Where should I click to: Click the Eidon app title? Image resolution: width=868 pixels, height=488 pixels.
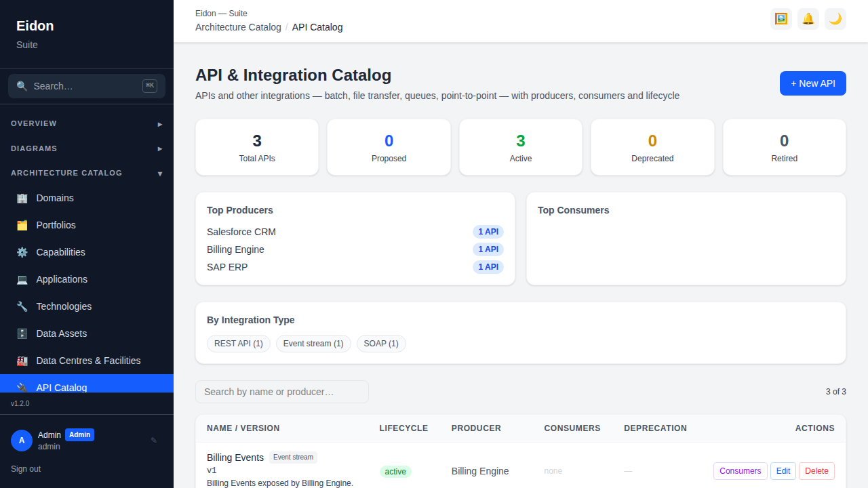(x=35, y=26)
